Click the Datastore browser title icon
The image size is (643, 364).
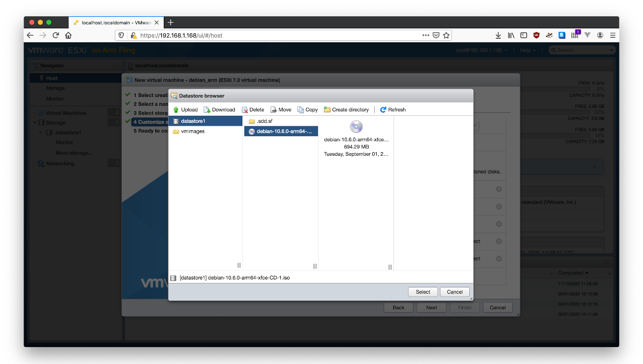pyautogui.click(x=174, y=95)
